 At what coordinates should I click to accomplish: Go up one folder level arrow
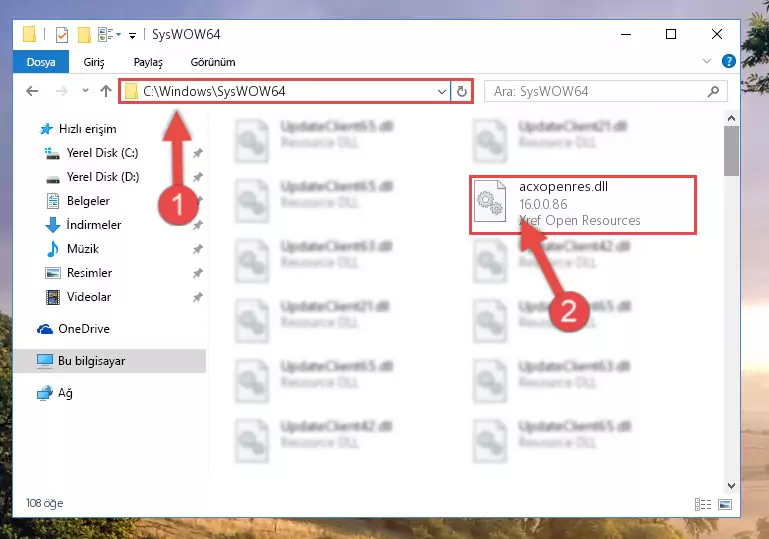tap(105, 91)
